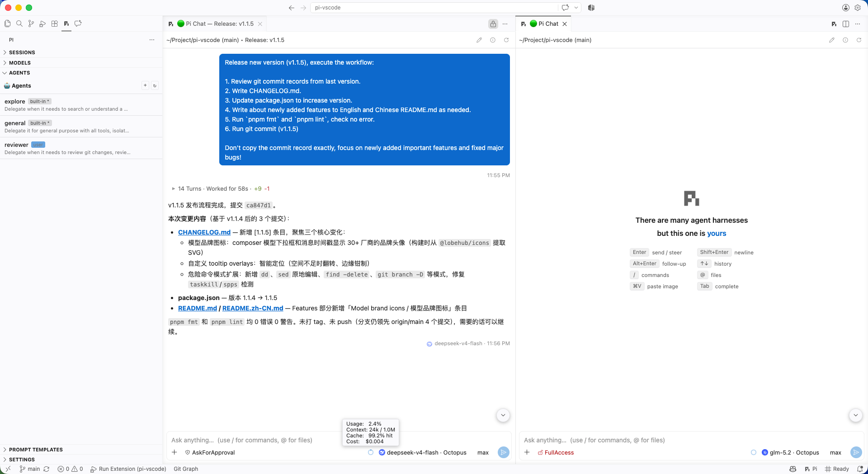Open notifications bell in status bar

pos(860,469)
